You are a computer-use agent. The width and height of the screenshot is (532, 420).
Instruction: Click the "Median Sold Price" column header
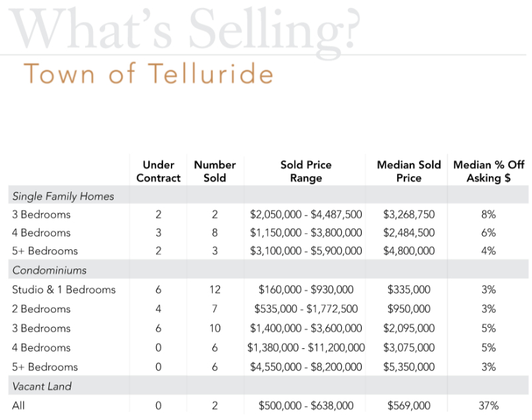coord(408,171)
